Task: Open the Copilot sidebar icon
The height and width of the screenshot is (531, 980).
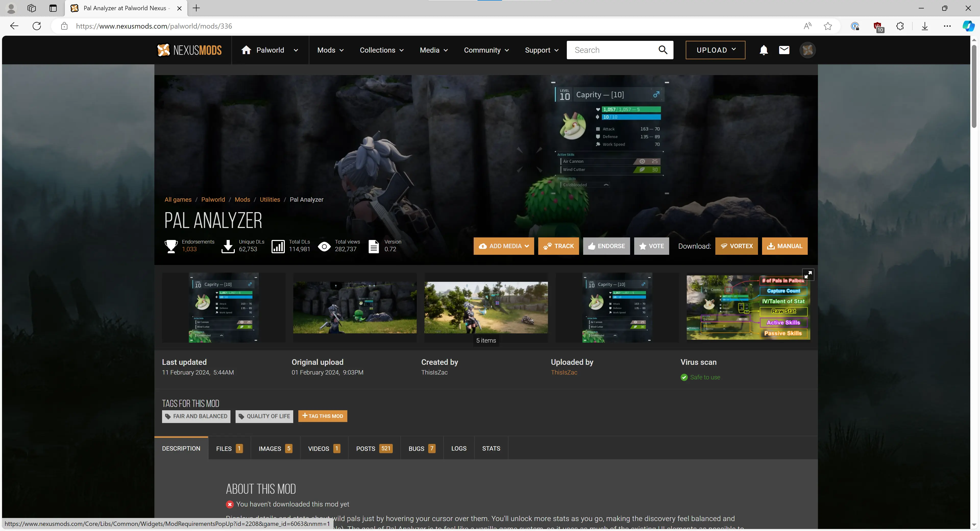Action: point(968,26)
